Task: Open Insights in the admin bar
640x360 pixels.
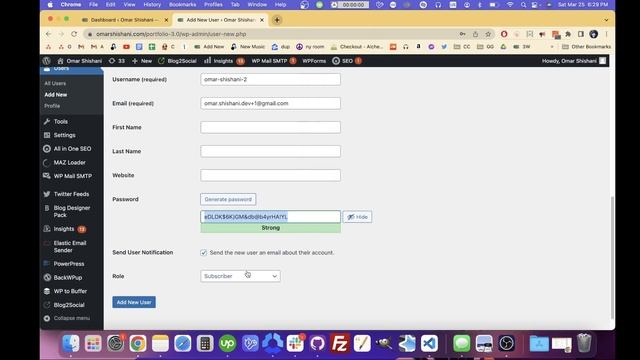Action: pos(224,61)
